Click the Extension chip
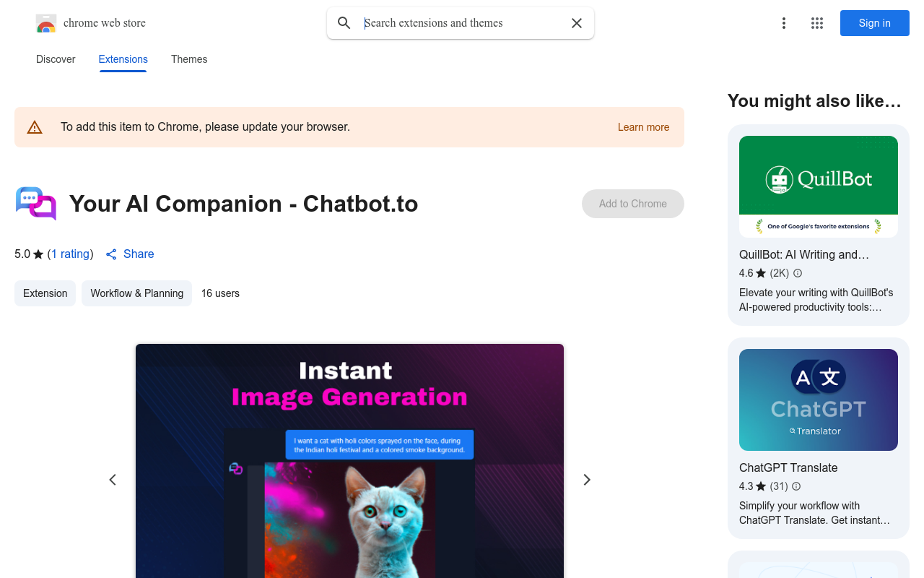924x578 pixels. pos(45,293)
